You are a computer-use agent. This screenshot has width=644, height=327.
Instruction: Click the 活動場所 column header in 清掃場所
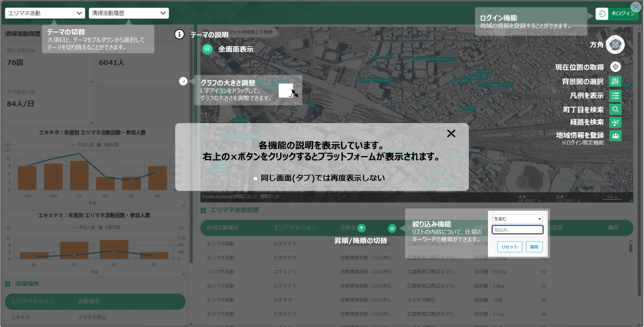(x=89, y=301)
